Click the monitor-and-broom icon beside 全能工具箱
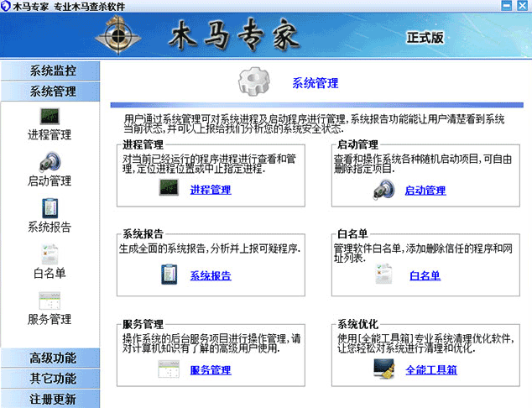Image resolution: width=532 pixels, height=408 pixels. 383,369
